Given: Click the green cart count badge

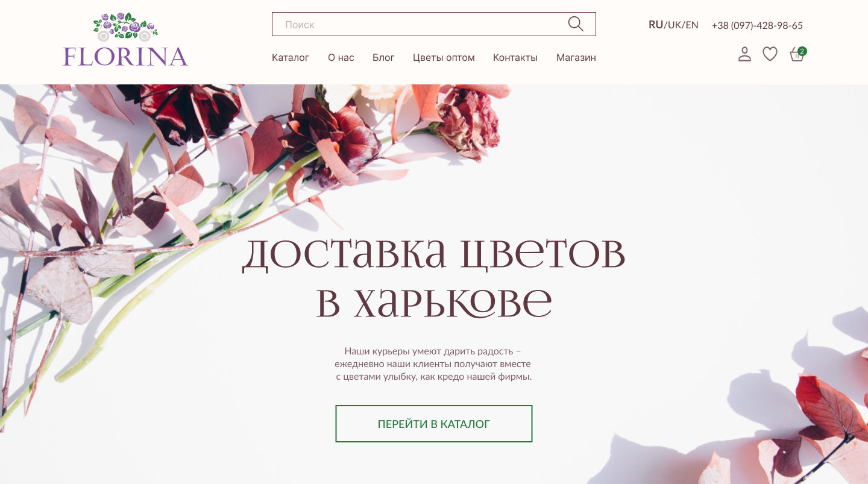Looking at the screenshot, I should click(802, 51).
